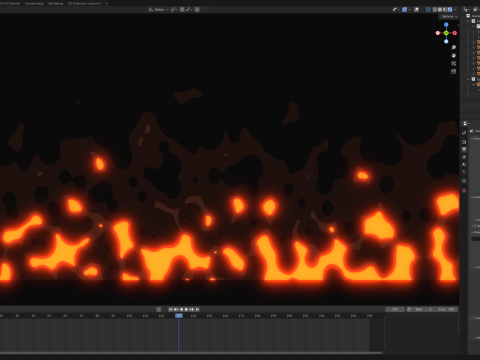480x360 pixels.
Task: Click frame 170 on the timeline ruler
Action: [241, 315]
